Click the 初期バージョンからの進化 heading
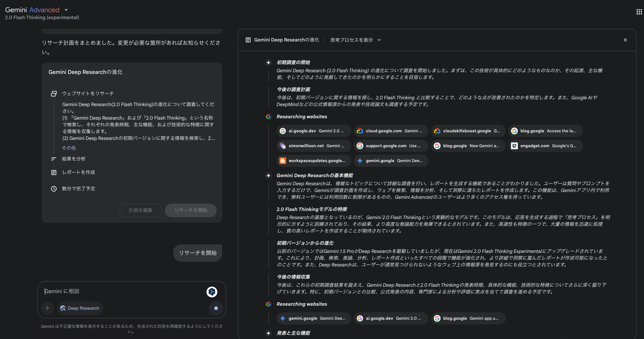This screenshot has width=644, height=339. [305, 243]
